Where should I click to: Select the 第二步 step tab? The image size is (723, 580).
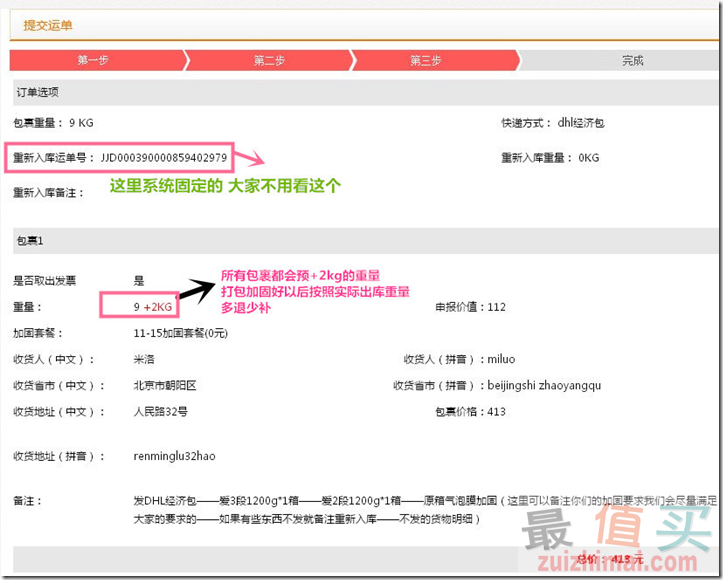pyautogui.click(x=269, y=60)
